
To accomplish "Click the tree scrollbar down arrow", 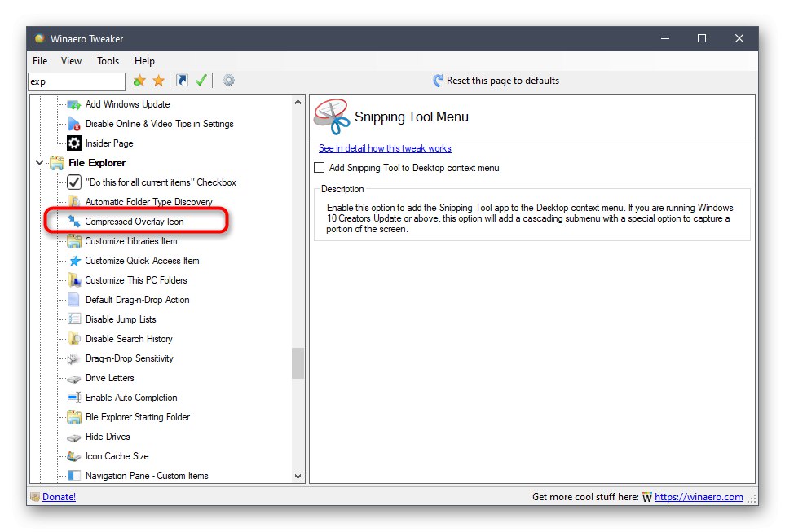I will pyautogui.click(x=298, y=477).
